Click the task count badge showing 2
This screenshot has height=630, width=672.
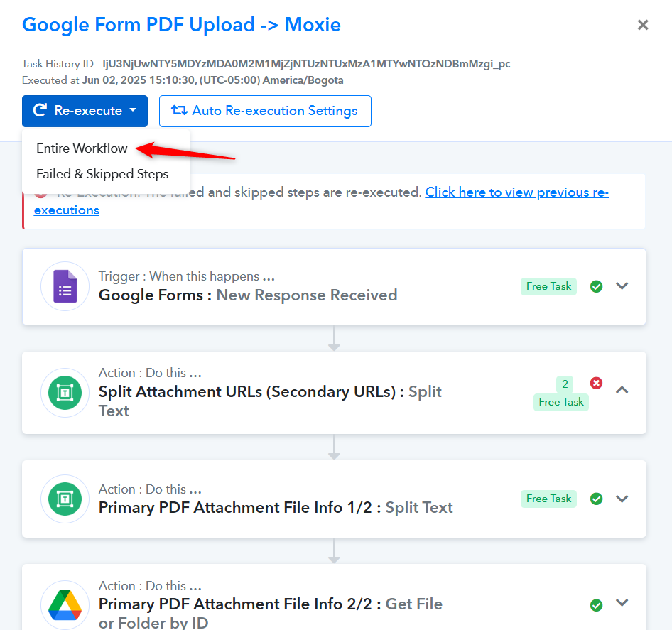(565, 384)
